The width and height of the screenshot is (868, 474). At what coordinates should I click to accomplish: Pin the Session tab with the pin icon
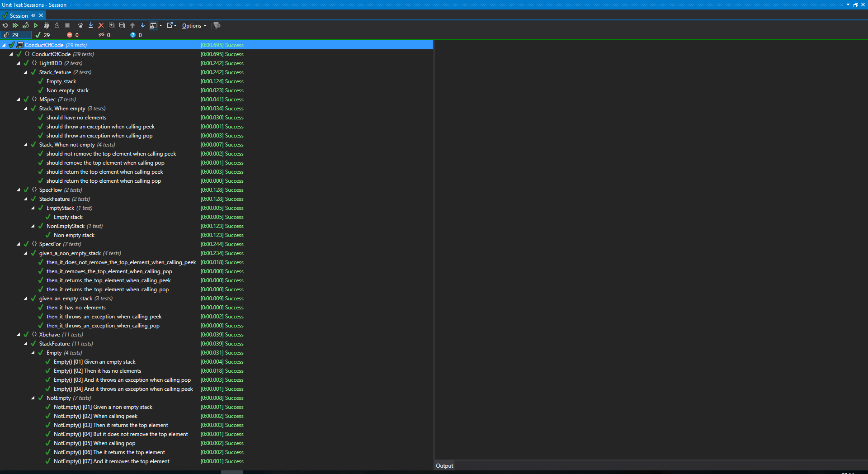(33, 15)
